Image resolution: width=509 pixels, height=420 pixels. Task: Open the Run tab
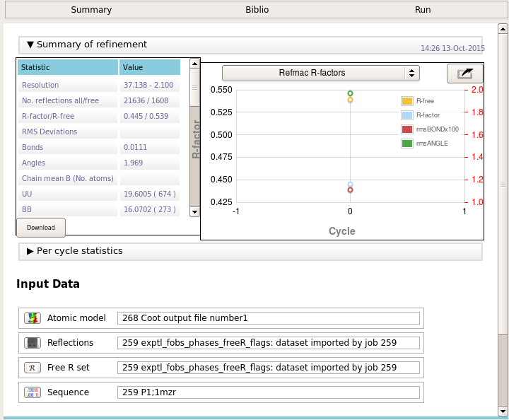point(423,10)
